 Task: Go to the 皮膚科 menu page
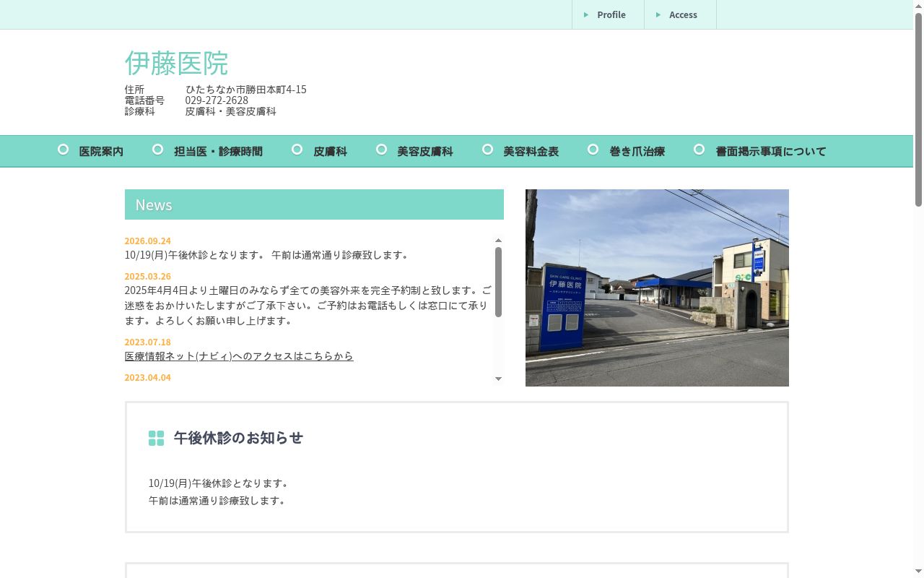[x=330, y=152]
